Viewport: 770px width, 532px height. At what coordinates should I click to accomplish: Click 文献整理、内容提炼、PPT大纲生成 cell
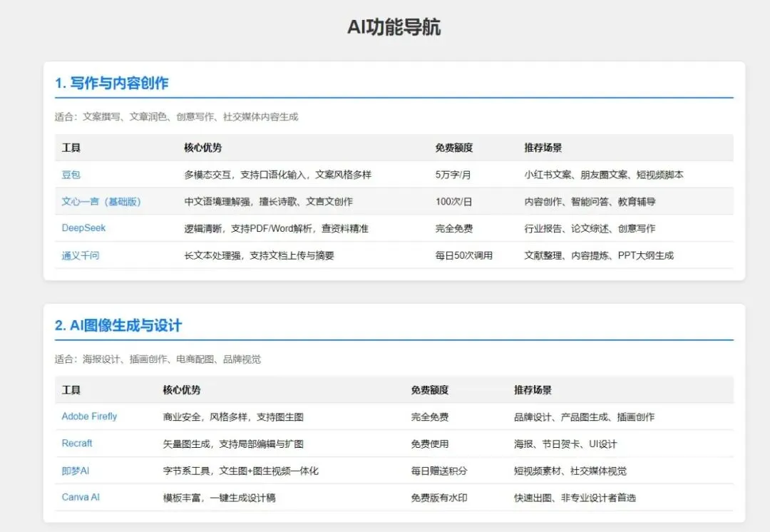(599, 255)
